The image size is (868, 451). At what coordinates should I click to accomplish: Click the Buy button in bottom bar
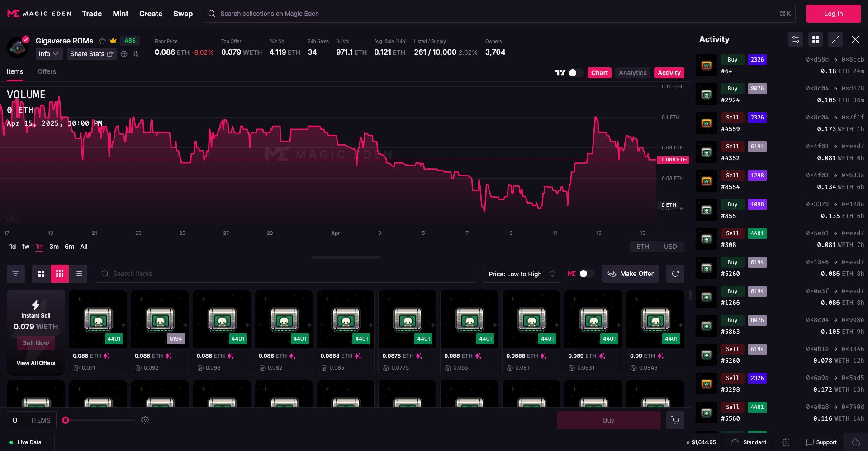[608, 420]
